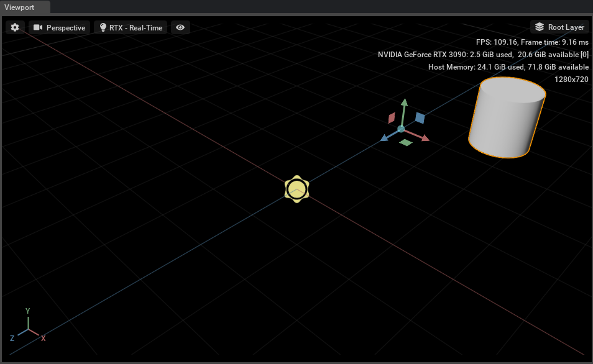This screenshot has width=593, height=364.
Task: Click the Root Layer button
Action: (x=559, y=27)
